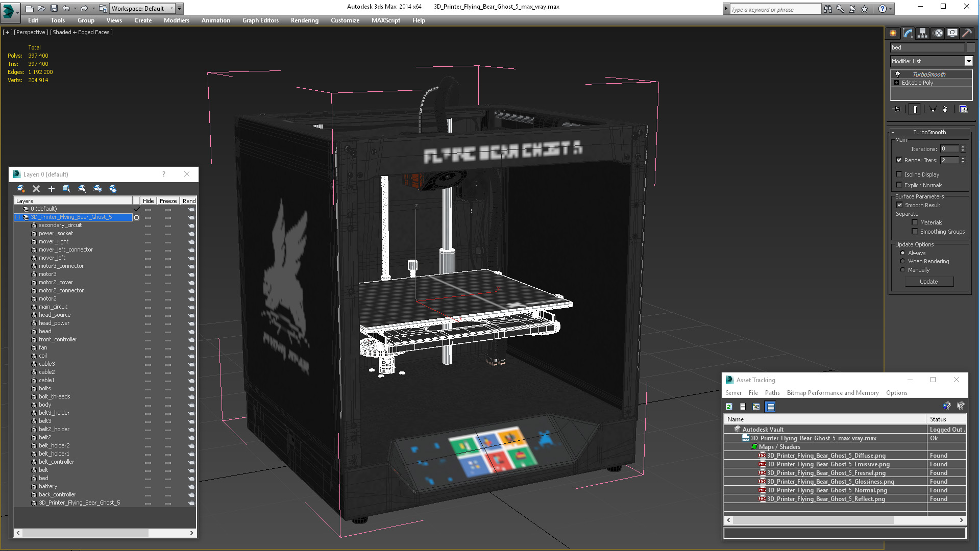This screenshot has height=551, width=980.
Task: Click the Communication Center satellite icon
Action: (x=852, y=9)
